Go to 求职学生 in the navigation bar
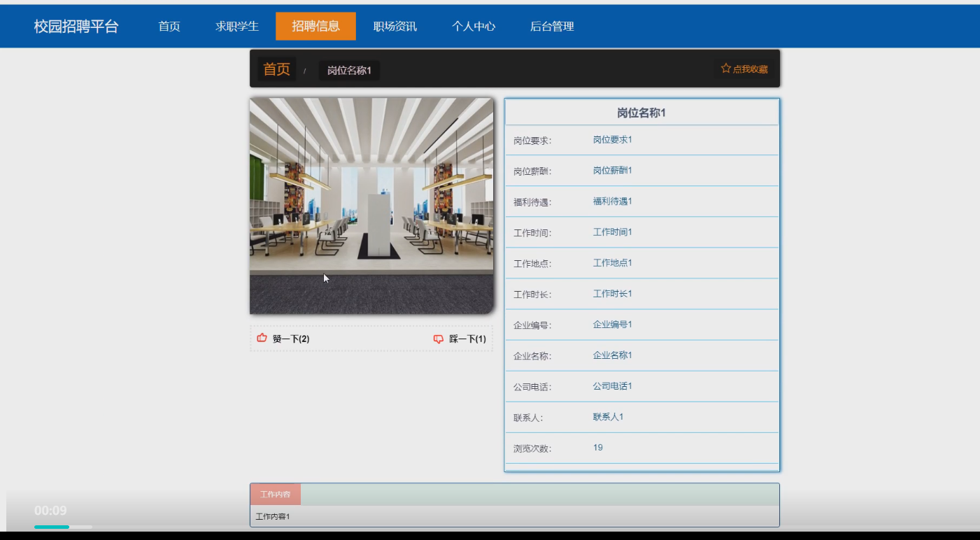 pyautogui.click(x=237, y=27)
